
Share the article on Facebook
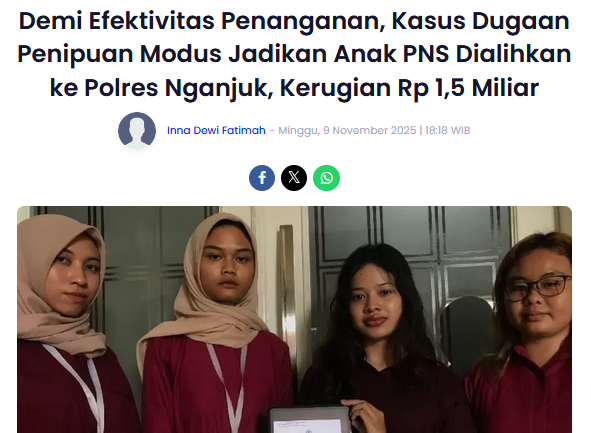coord(262,178)
